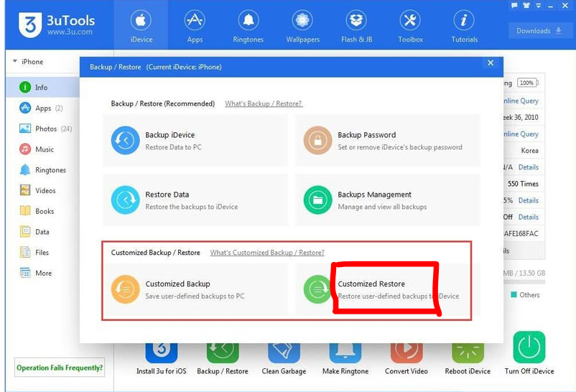Image resolution: width=576 pixels, height=392 pixels.
Task: Click the Backup Password title text
Action: coord(366,135)
